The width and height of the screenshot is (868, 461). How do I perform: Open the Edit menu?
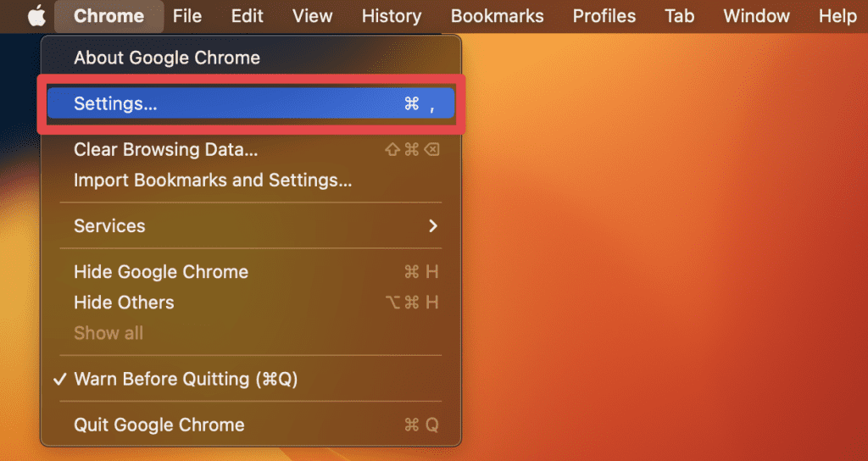pos(247,16)
